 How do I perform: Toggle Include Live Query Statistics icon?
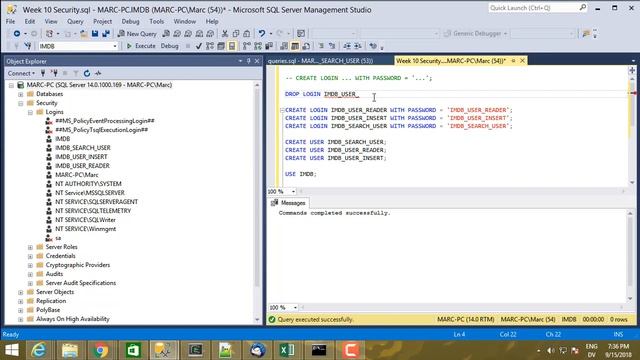(258, 46)
